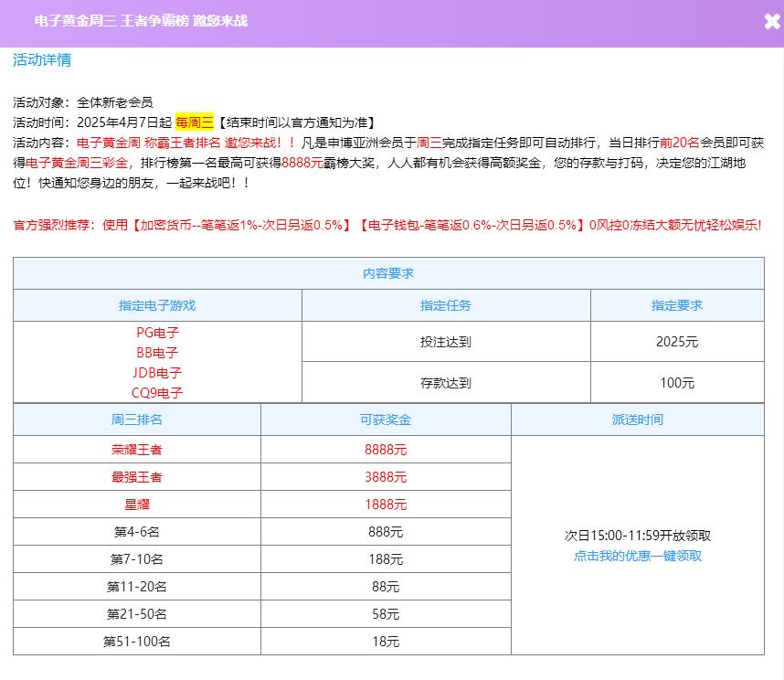This screenshot has height=680, width=784.
Task: Click the 可获奖金 column header
Action: coord(386,420)
